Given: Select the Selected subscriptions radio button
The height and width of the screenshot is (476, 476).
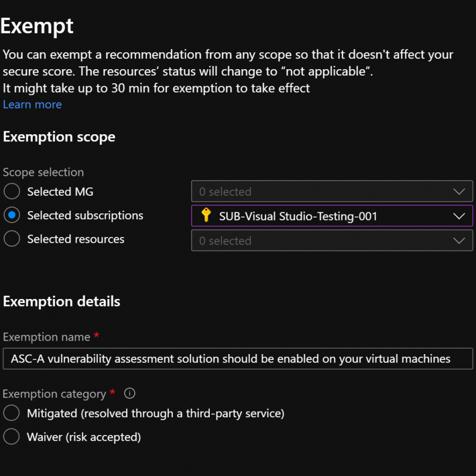Looking at the screenshot, I should [x=12, y=215].
